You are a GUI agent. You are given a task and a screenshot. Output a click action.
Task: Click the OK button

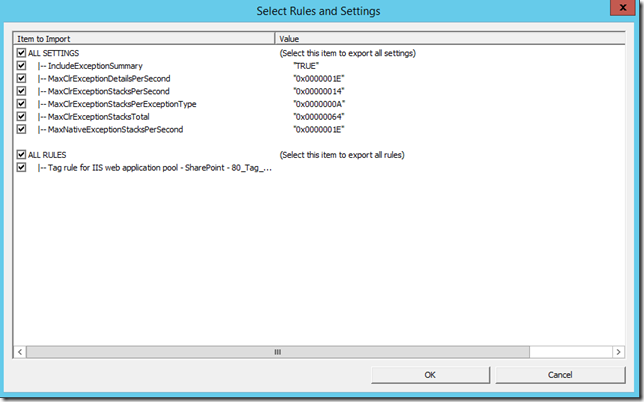click(x=430, y=375)
